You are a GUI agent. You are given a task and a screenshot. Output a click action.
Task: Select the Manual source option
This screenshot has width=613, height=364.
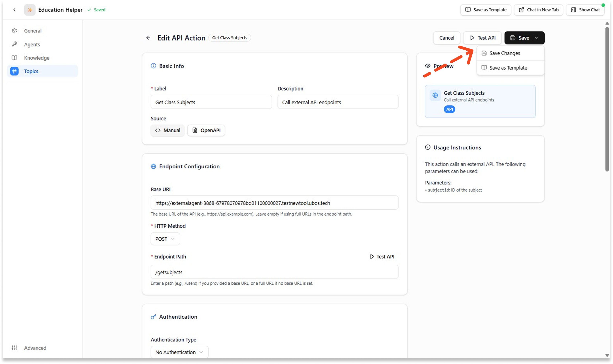(168, 130)
